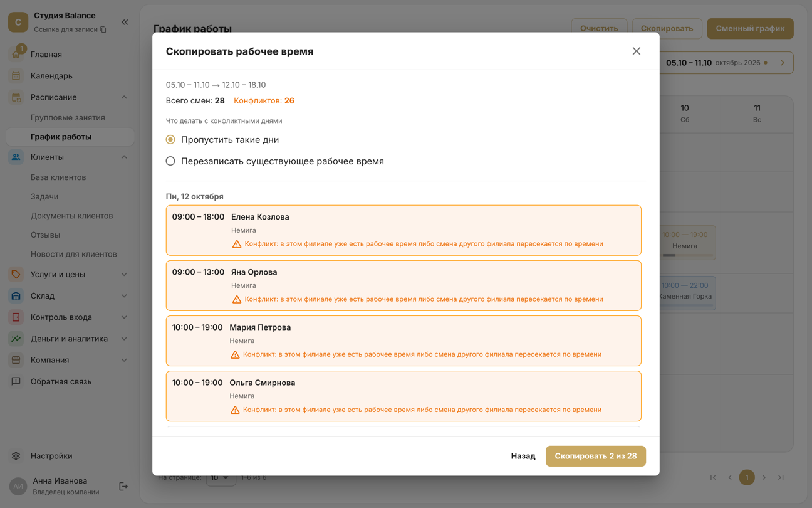Click the Контроль входа door icon

point(16,317)
